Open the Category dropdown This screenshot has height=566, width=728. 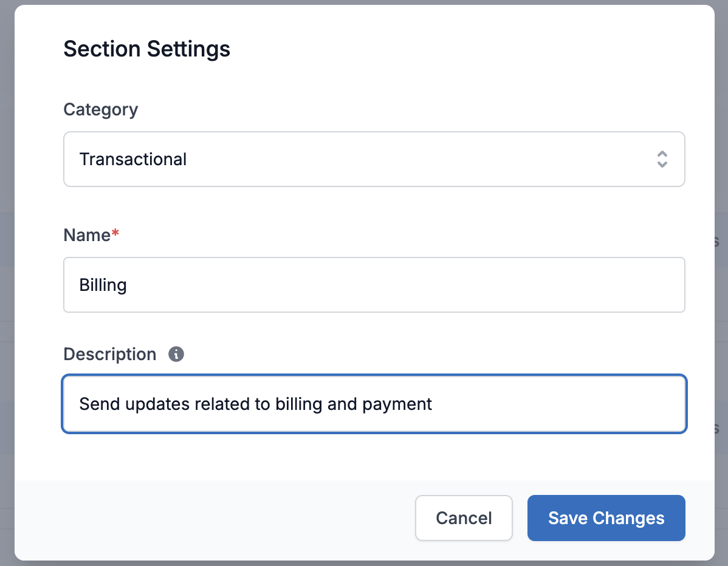pos(374,159)
